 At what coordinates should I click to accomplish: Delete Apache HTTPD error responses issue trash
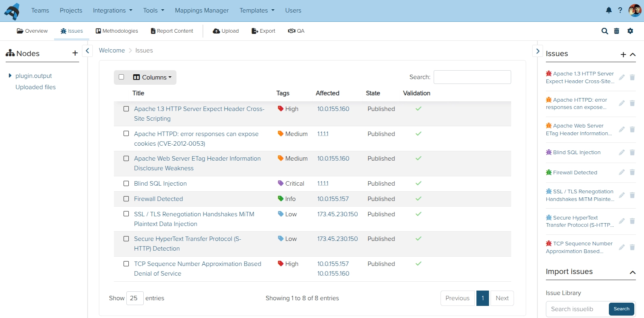pos(632,103)
